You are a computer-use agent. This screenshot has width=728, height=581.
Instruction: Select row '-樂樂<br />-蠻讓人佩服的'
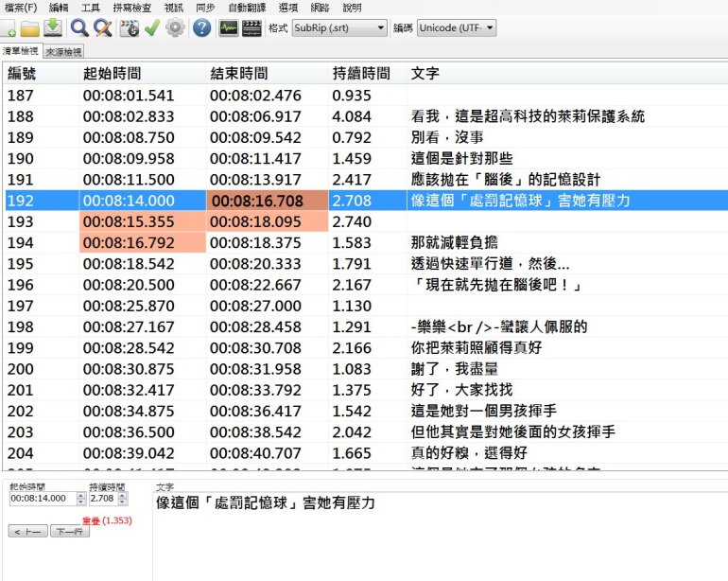point(366,326)
